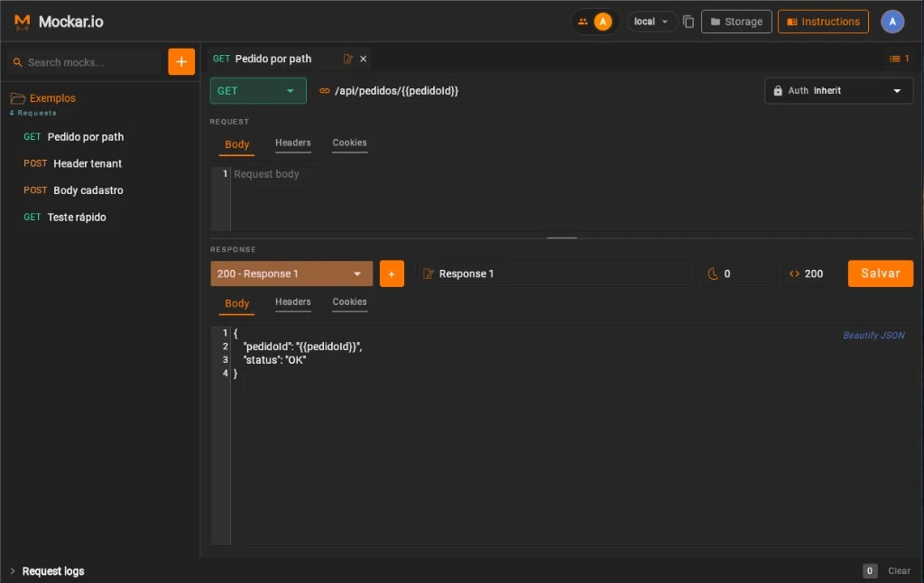
Task: Click the status code field 200
Action: pyautogui.click(x=812, y=273)
